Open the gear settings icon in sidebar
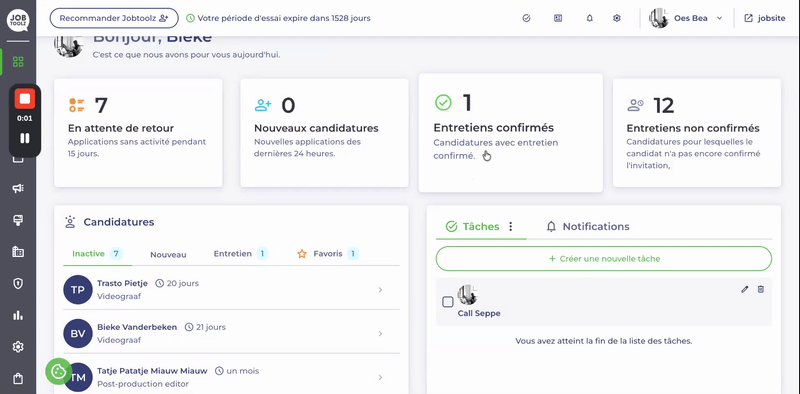The width and height of the screenshot is (800, 394). click(x=18, y=347)
